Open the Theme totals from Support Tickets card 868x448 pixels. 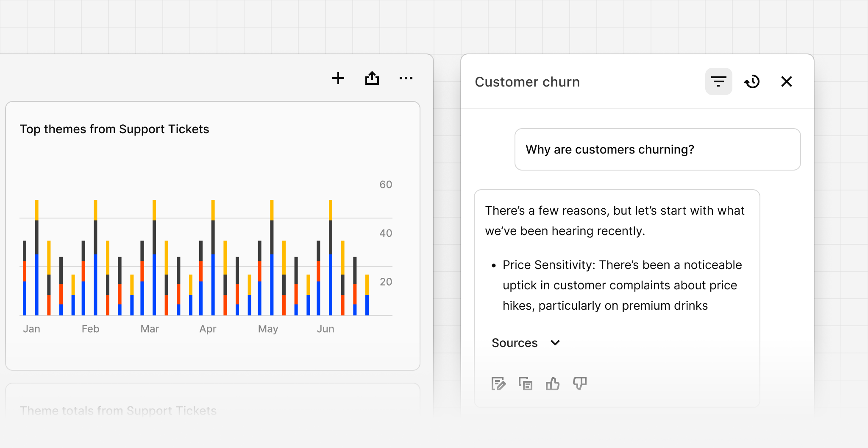pos(119,410)
